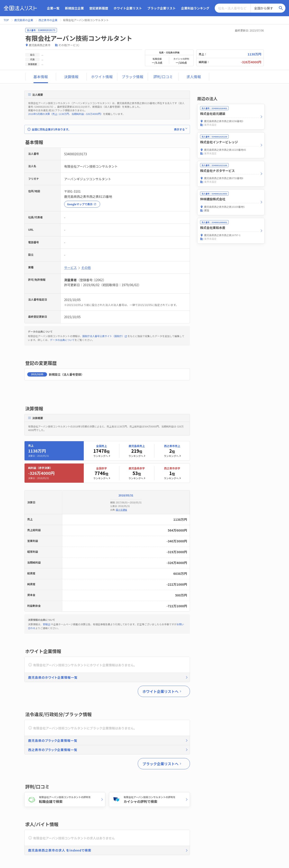The image size is (289, 868).
Task: Click the 社名・法人番号など search field
Action: click(233, 8)
